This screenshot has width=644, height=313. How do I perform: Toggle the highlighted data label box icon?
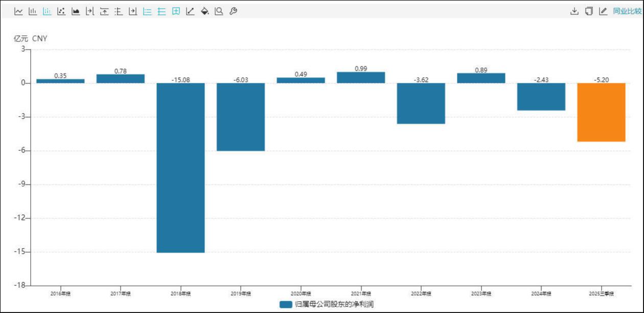(x=176, y=11)
